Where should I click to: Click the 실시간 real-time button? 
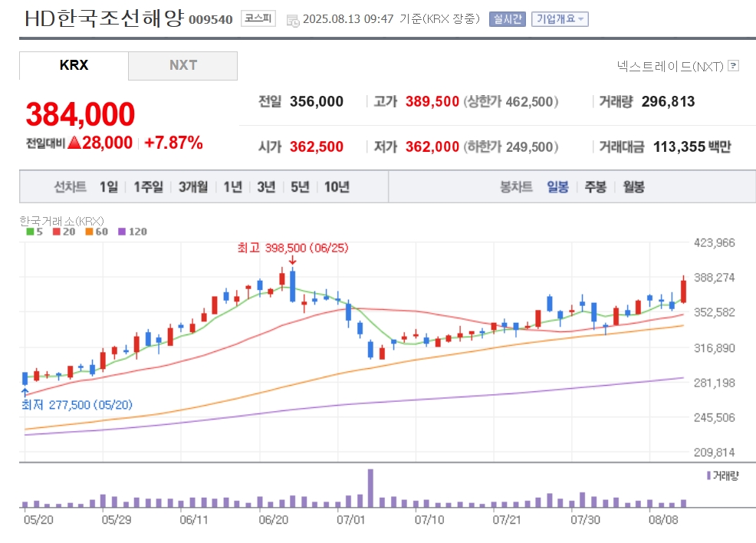click(508, 19)
